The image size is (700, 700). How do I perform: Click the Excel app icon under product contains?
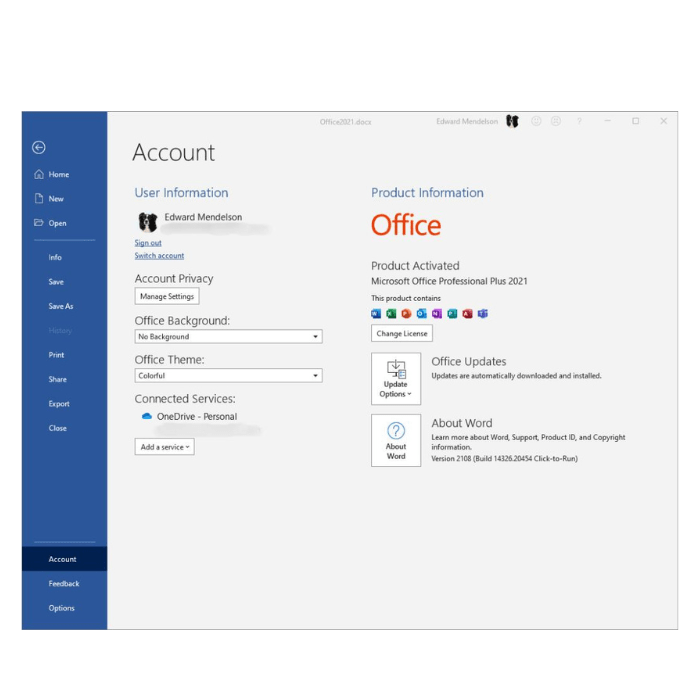click(x=391, y=314)
